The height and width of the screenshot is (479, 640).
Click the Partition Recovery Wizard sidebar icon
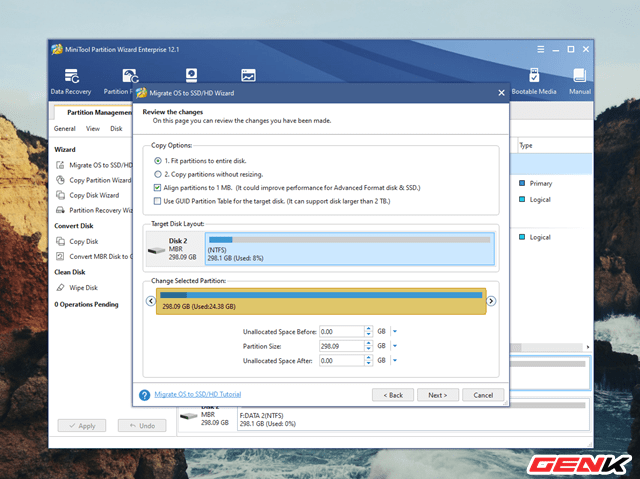click(x=60, y=210)
